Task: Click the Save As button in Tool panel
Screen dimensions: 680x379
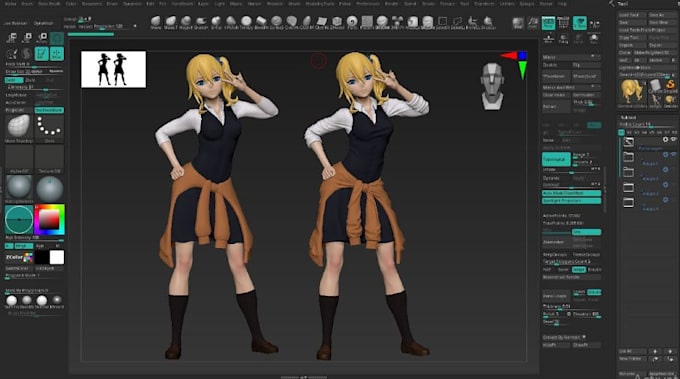Action: tap(661, 15)
